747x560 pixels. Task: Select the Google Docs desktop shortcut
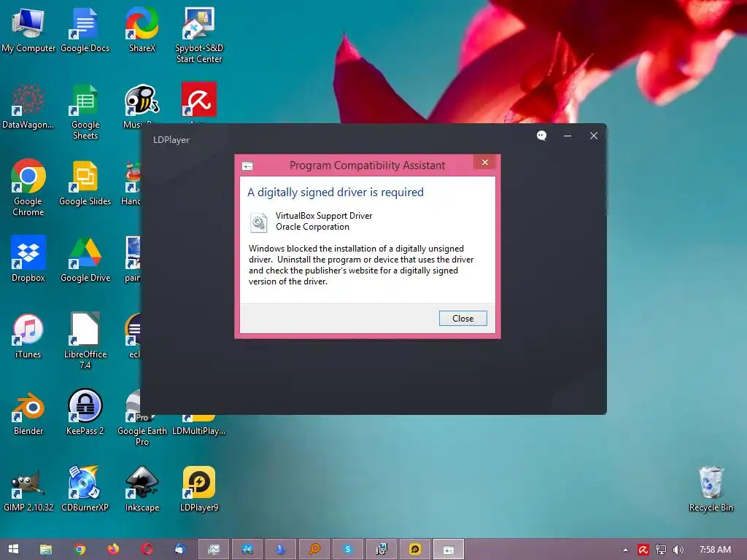coord(85,29)
